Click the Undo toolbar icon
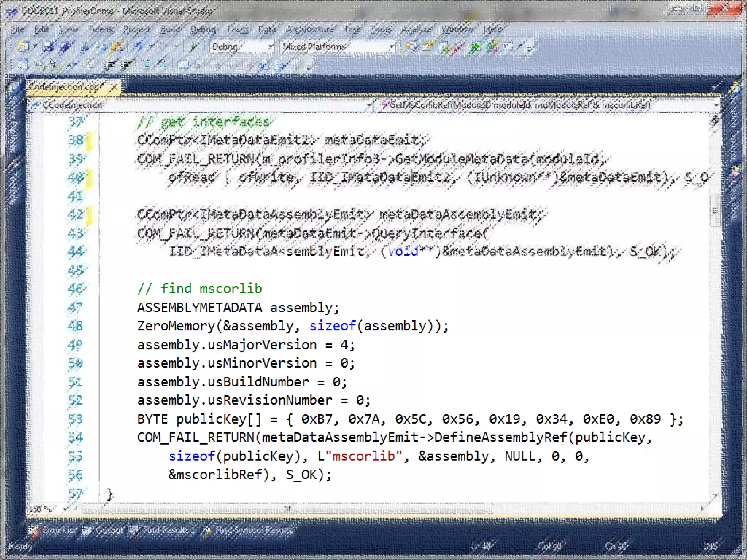The image size is (747, 560). [x=139, y=47]
